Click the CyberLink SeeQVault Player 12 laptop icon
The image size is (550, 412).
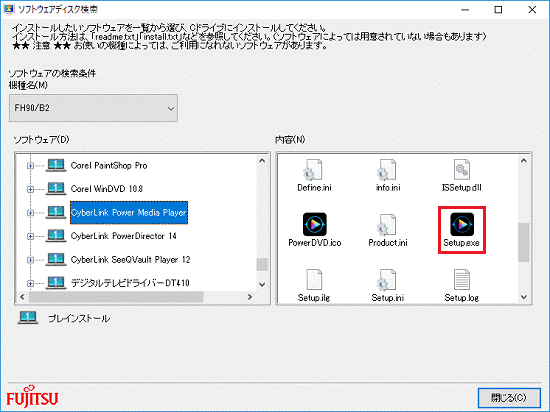pyautogui.click(x=56, y=259)
